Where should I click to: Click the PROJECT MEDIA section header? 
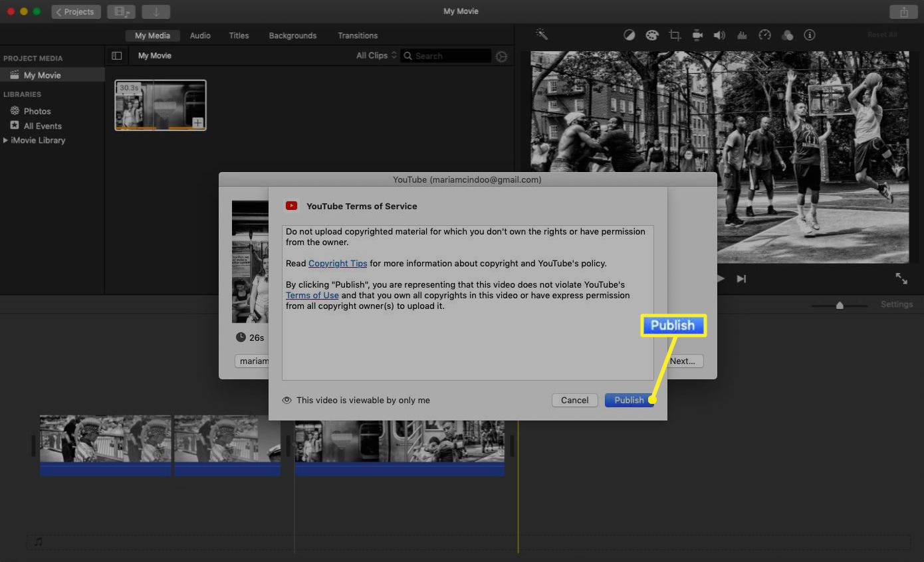click(33, 58)
